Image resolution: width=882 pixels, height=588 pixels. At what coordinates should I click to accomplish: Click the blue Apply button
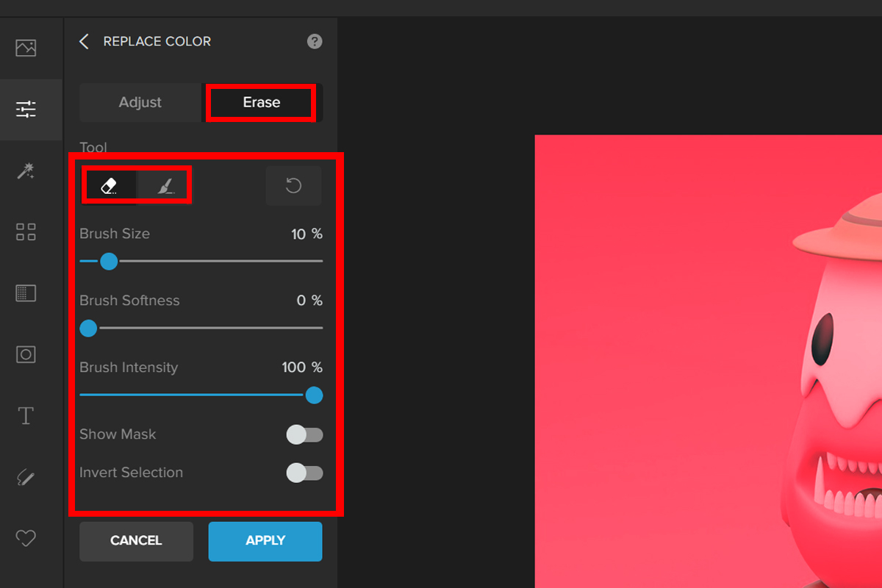265,540
